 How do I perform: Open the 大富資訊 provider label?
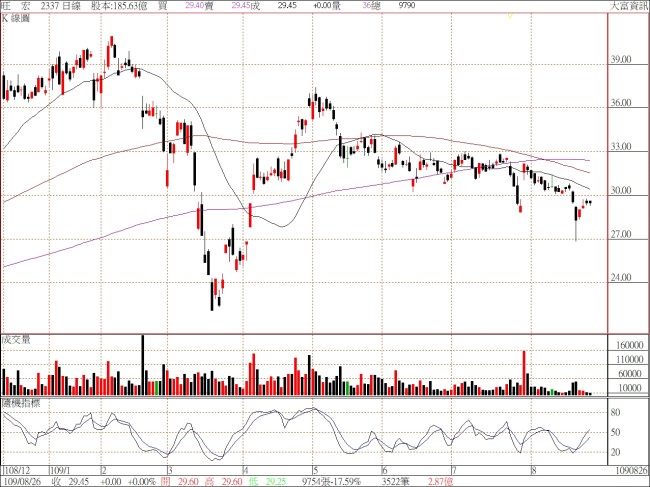tap(628, 6)
